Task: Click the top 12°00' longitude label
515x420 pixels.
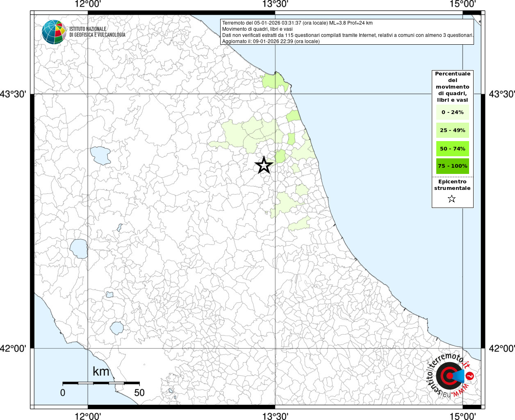Action: [x=88, y=4]
